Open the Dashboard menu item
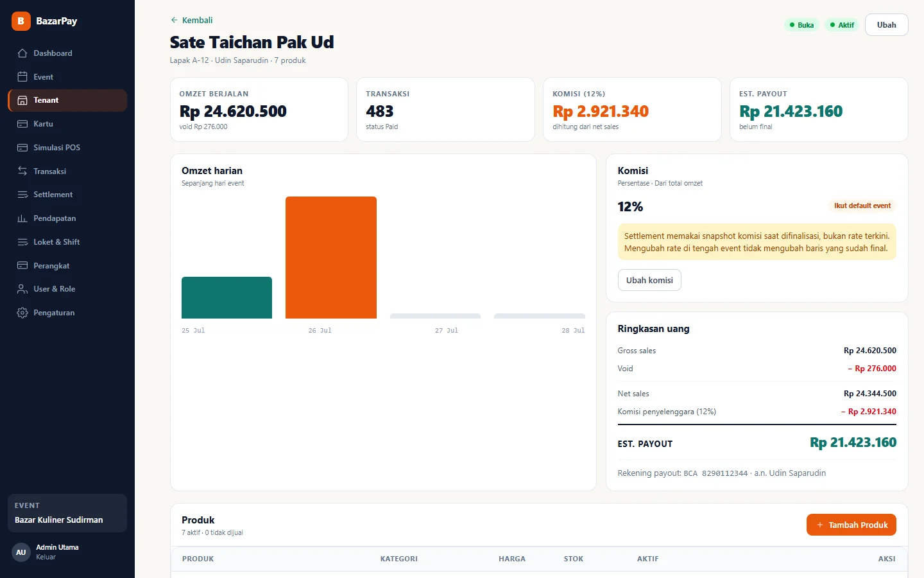 [67, 53]
